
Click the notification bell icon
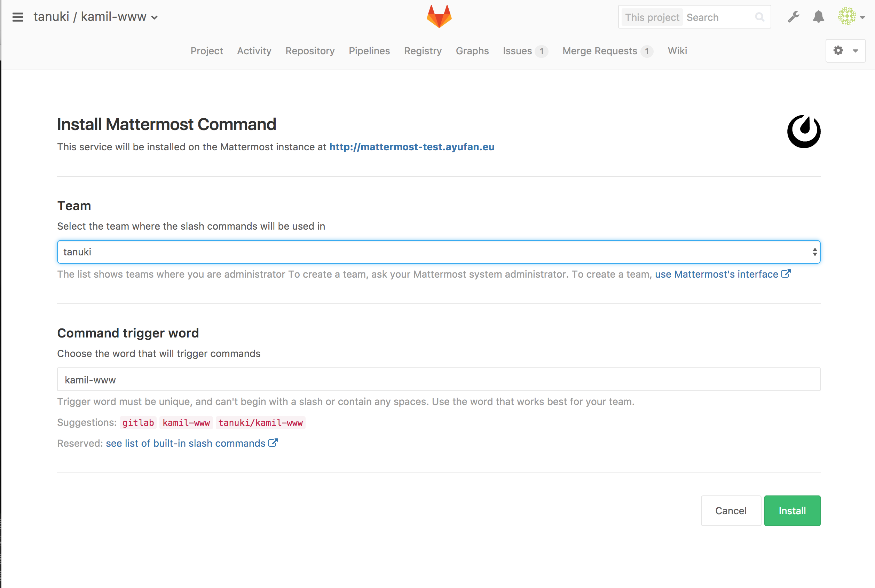click(x=819, y=17)
